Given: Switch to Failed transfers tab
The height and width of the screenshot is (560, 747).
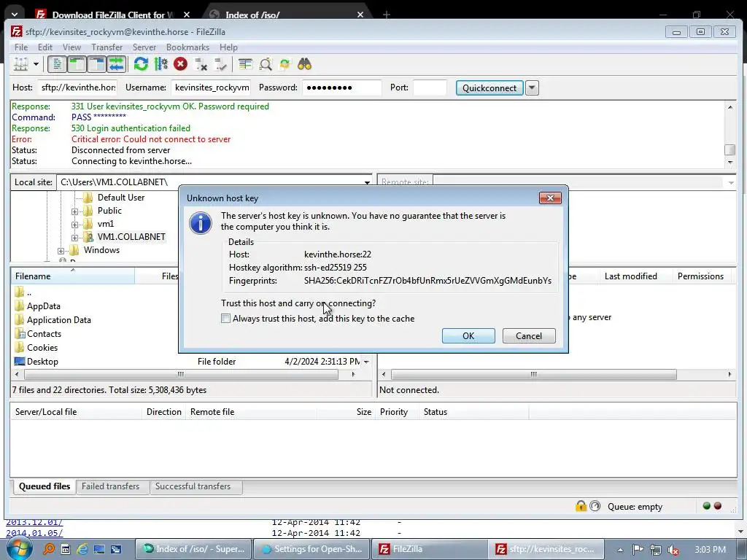Looking at the screenshot, I should tap(111, 486).
